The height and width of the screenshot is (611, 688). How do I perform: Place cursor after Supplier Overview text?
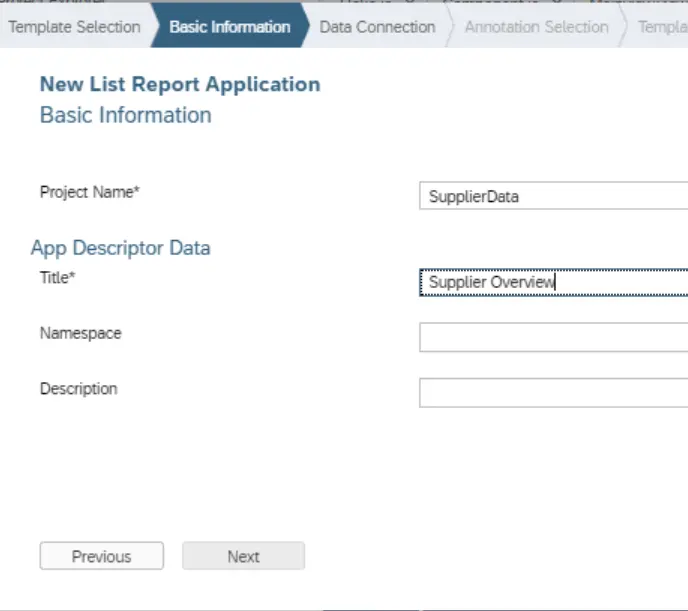pyautogui.click(x=555, y=283)
